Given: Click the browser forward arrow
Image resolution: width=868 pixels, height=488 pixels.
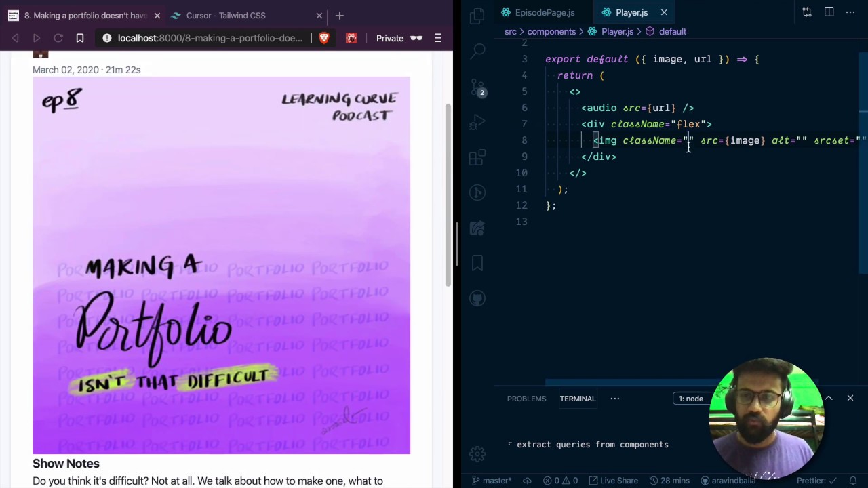Looking at the screenshot, I should click(x=37, y=38).
